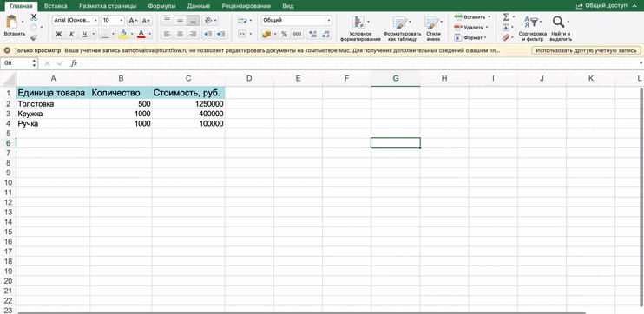Toggle align right horizontal alignment

pyautogui.click(x=193, y=34)
